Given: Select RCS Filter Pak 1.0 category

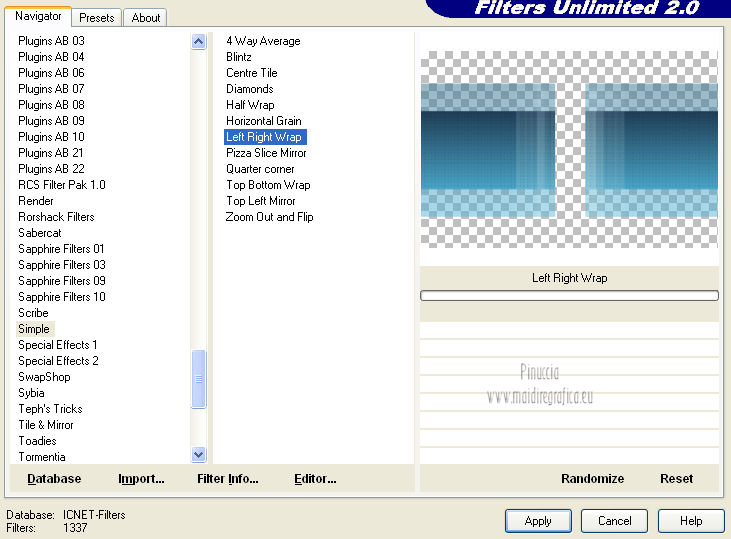Looking at the screenshot, I should tap(62, 185).
